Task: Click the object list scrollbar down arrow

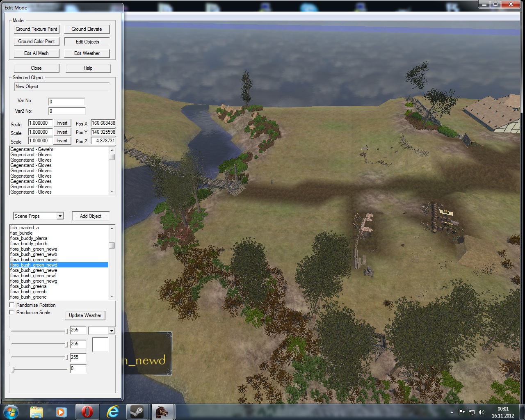Action: [x=112, y=192]
